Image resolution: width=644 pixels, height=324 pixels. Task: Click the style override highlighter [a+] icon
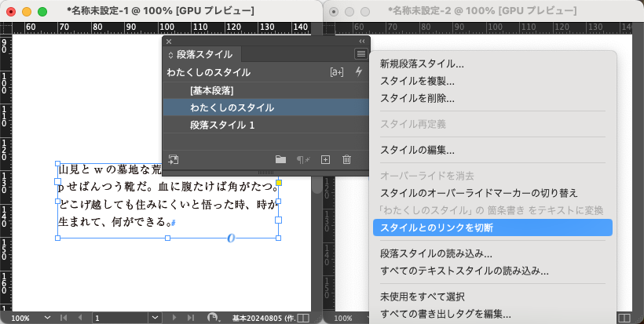click(336, 72)
